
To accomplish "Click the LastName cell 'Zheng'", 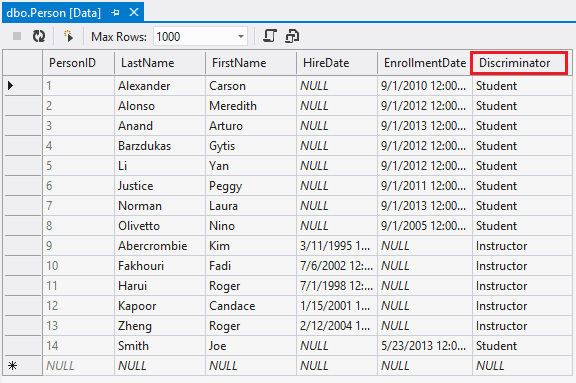I will coord(160,326).
